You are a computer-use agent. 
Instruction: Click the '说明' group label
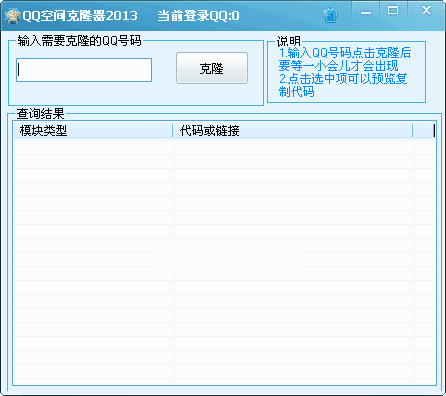point(289,41)
